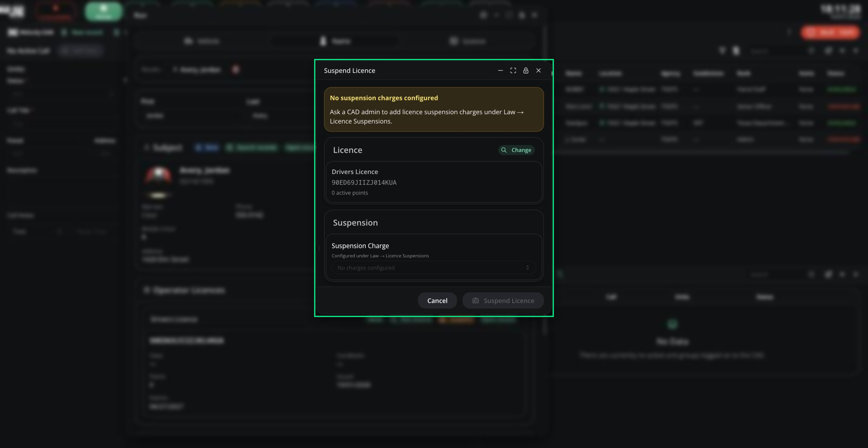Image resolution: width=868 pixels, height=448 pixels.
Task: Toggle the lock icon in dialog header
Action: point(525,71)
